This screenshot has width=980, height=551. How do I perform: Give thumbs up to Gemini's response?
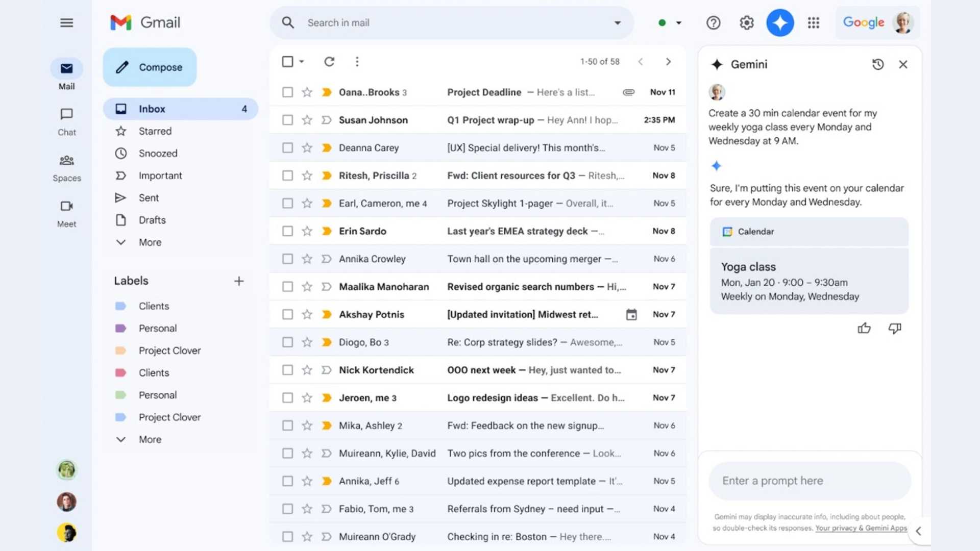coord(865,328)
